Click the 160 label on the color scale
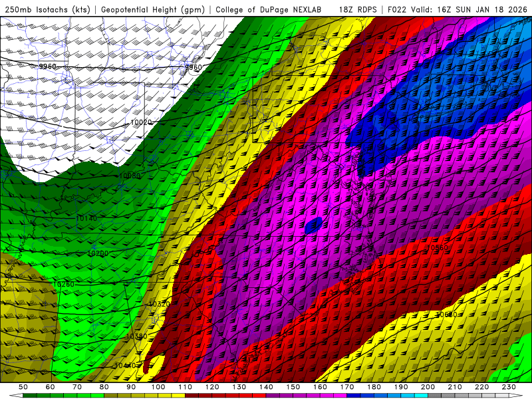 pos(321,387)
